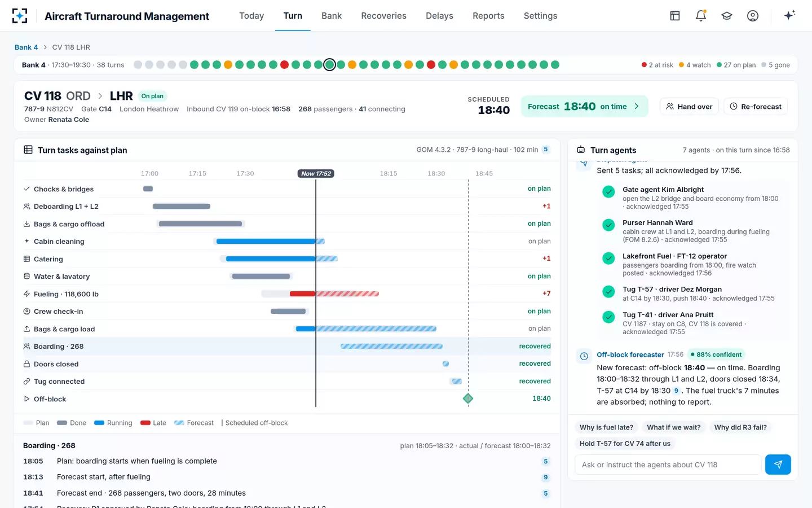The height and width of the screenshot is (508, 812).
Task: Click the graduation cap help icon
Action: [727, 16]
